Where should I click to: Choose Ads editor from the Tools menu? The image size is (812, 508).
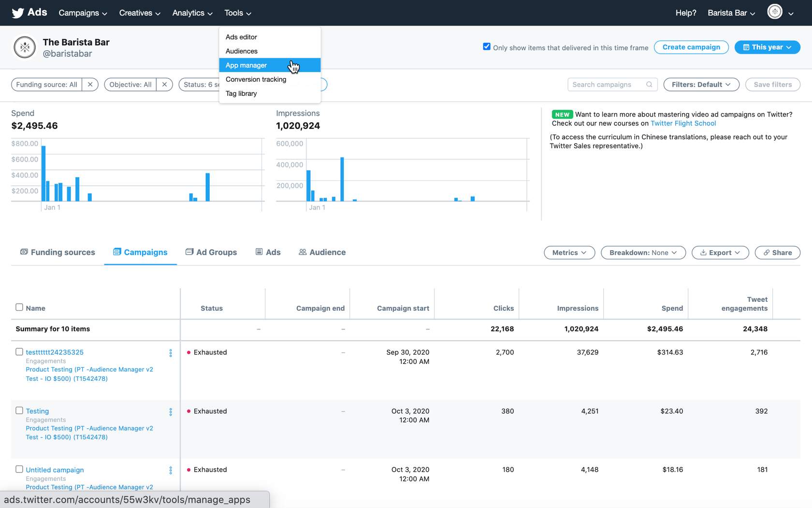point(270,37)
